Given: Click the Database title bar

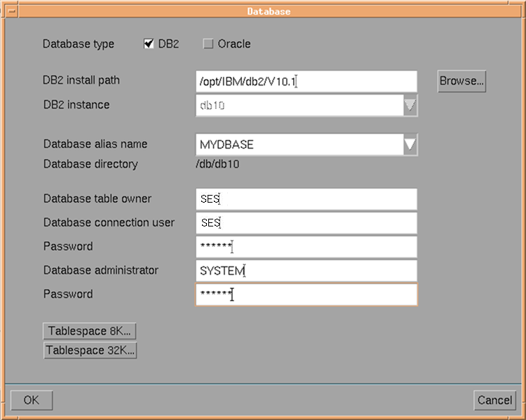Looking at the screenshot, I should point(268,11).
